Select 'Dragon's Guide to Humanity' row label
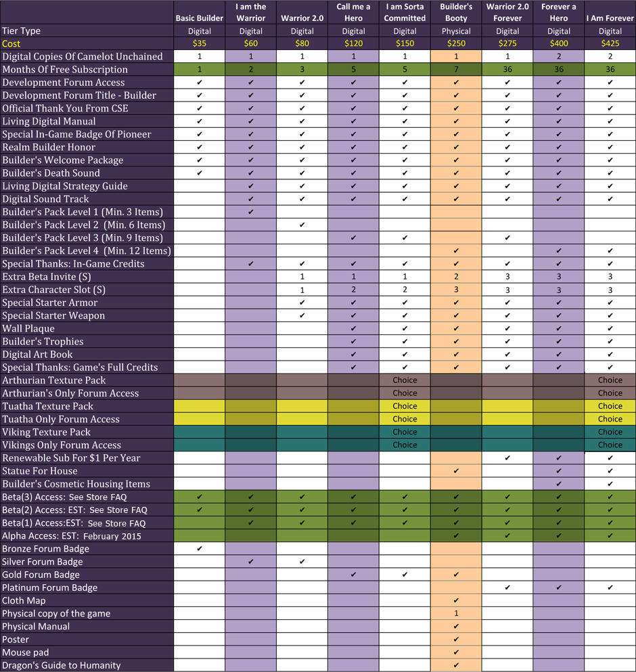Viewport: 636px width, 672px height. tap(62, 665)
